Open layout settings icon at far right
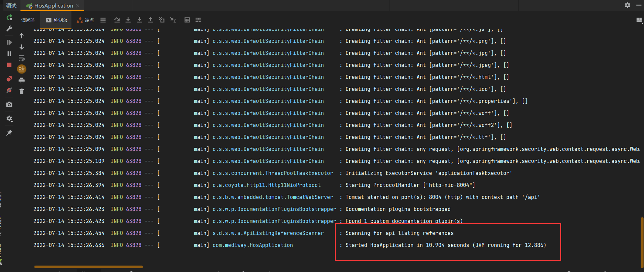Viewport: 644px width, 272px height. (x=639, y=20)
